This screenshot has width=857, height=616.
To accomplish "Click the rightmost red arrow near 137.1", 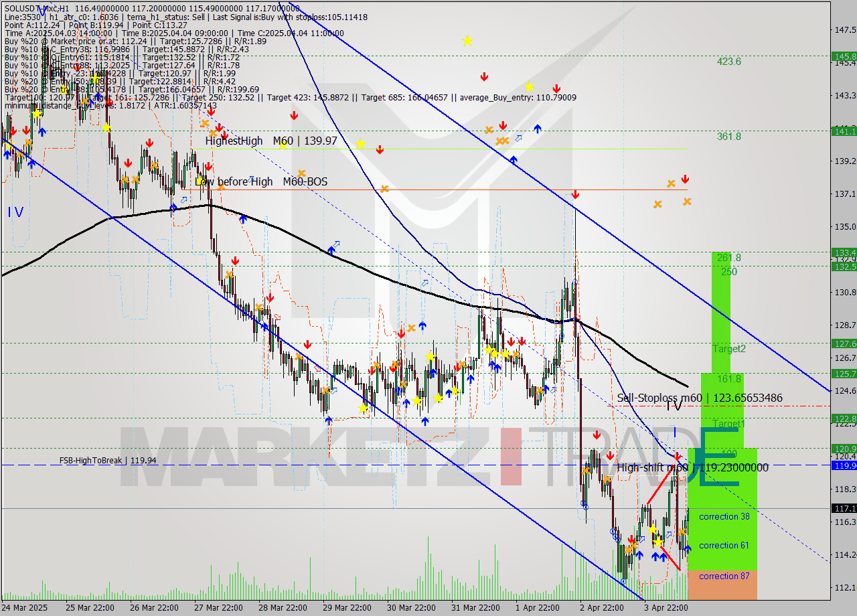I will coord(685,179).
